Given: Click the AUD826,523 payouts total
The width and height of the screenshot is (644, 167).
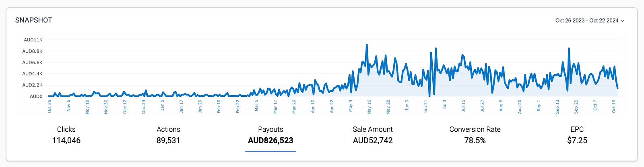Looking at the screenshot, I should 270,141.
